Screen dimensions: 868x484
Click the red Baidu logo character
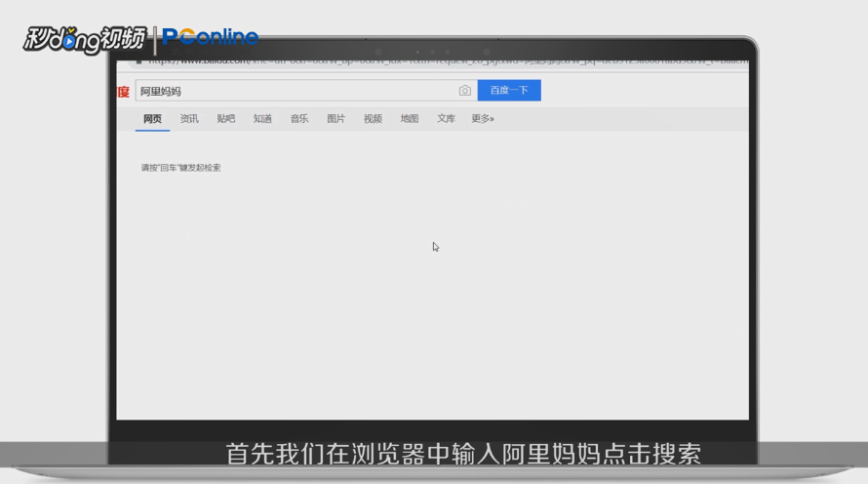coord(124,92)
